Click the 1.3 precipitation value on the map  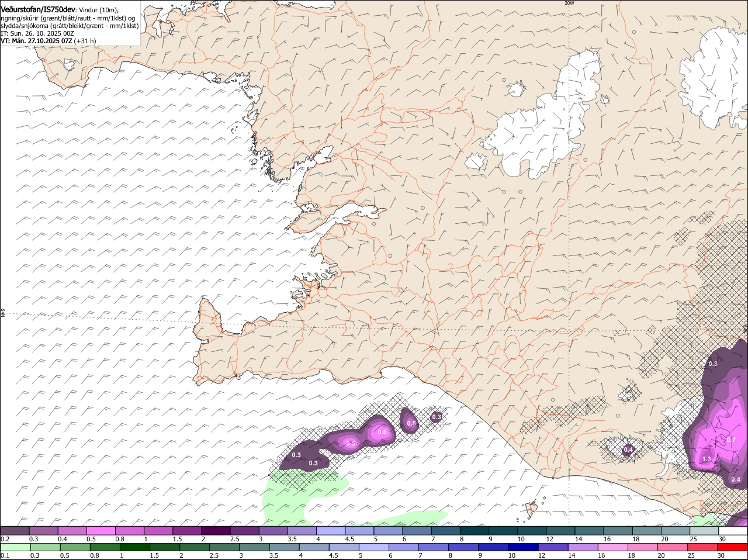(x=707, y=459)
